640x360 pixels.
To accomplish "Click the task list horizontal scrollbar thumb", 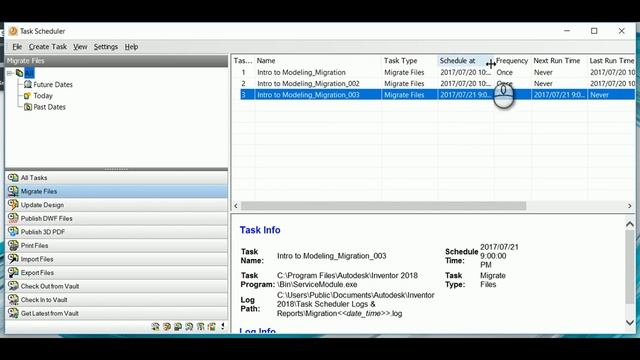I will pyautogui.click(x=383, y=206).
